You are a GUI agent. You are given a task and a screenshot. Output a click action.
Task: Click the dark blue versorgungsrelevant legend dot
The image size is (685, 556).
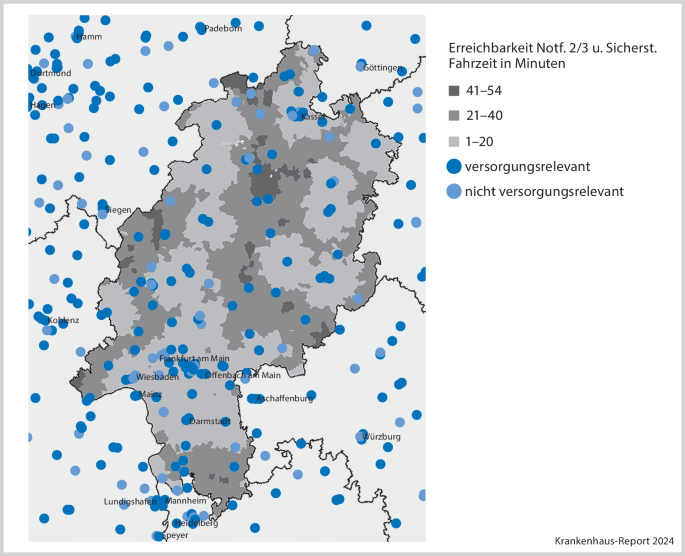coord(454,166)
